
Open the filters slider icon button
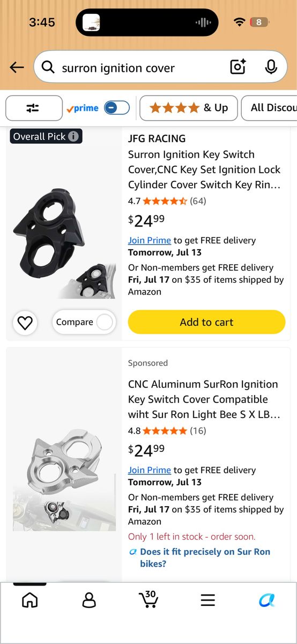tap(33, 108)
